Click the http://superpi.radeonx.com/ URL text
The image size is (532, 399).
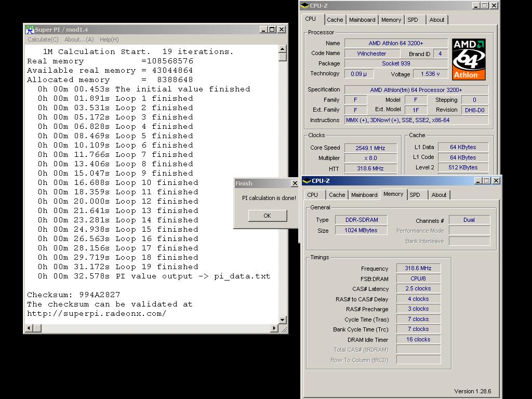97,313
